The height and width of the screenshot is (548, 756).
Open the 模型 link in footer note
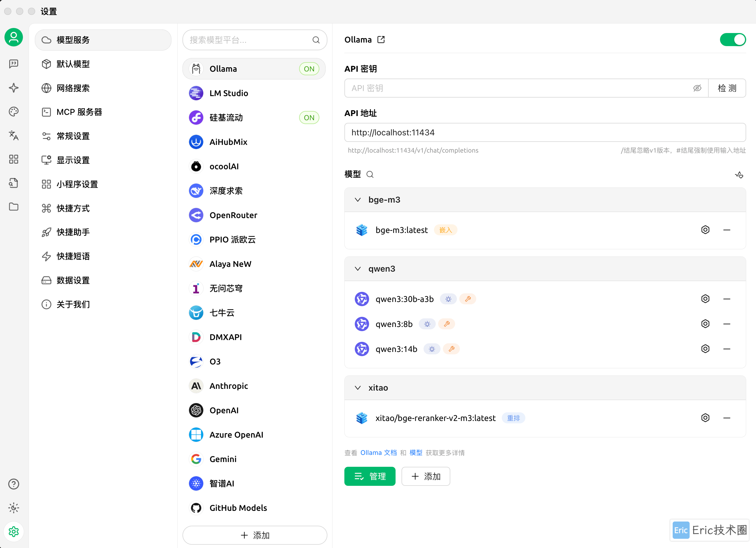(416, 453)
